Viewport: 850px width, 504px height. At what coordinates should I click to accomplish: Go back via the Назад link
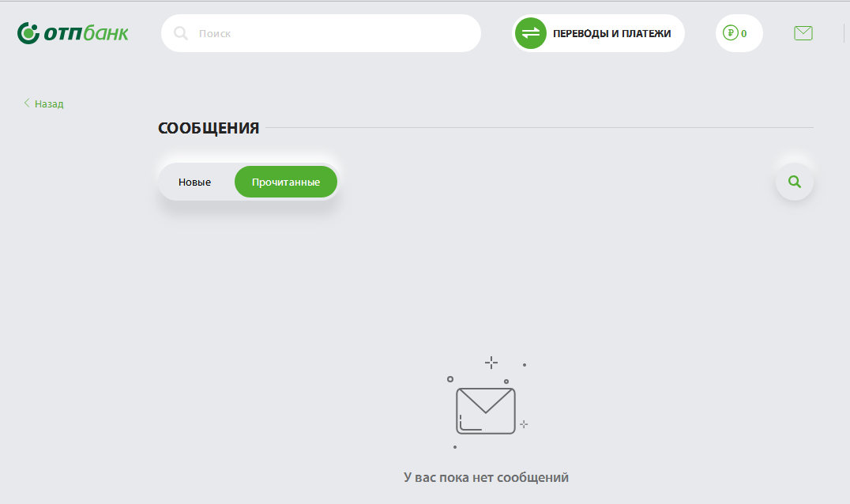[49, 103]
